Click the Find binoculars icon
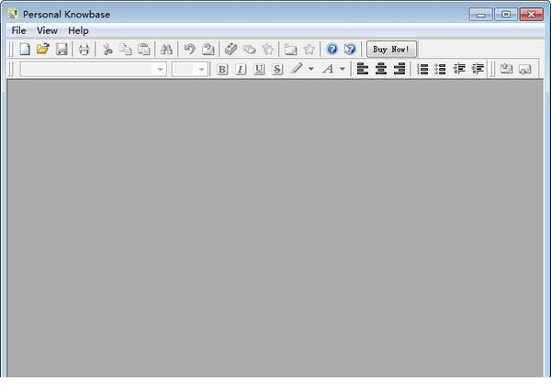This screenshot has width=551, height=392. pyautogui.click(x=166, y=50)
